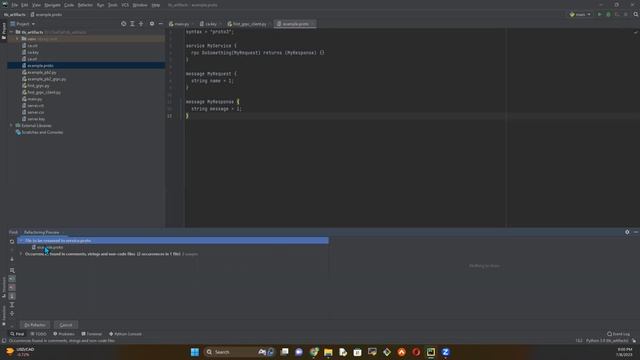Start debugging with the green bug icon
The width and height of the screenshot is (640, 360).
pyautogui.click(x=608, y=14)
